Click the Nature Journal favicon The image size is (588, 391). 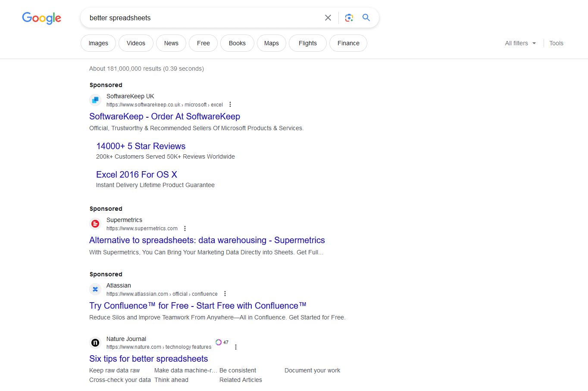pos(95,343)
